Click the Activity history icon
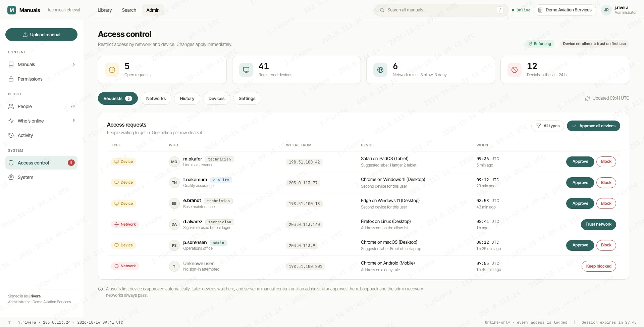 tap(11, 135)
